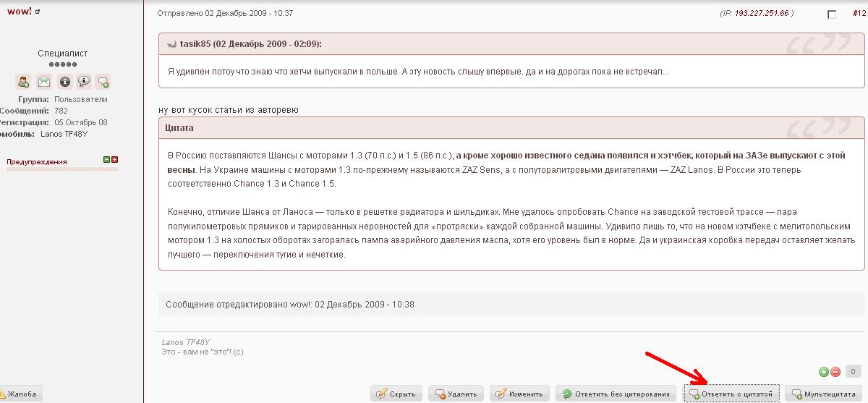Click the envelope message icon in user panel

[x=44, y=82]
